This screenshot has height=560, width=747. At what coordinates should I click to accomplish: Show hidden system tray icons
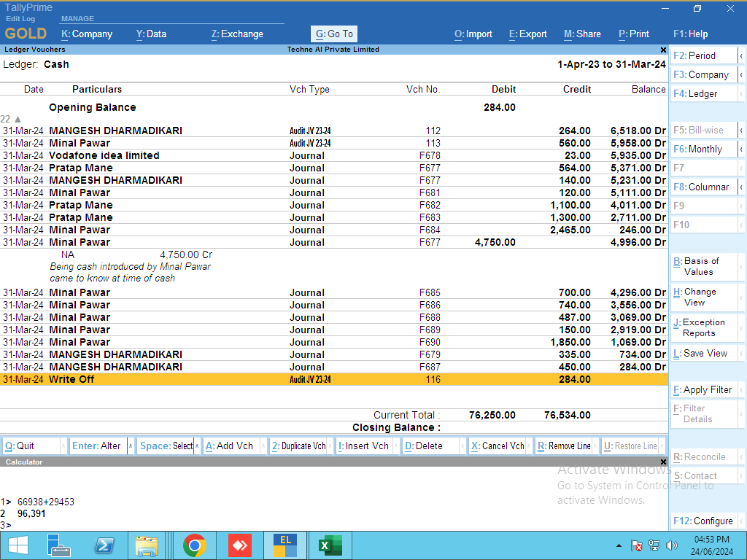619,545
